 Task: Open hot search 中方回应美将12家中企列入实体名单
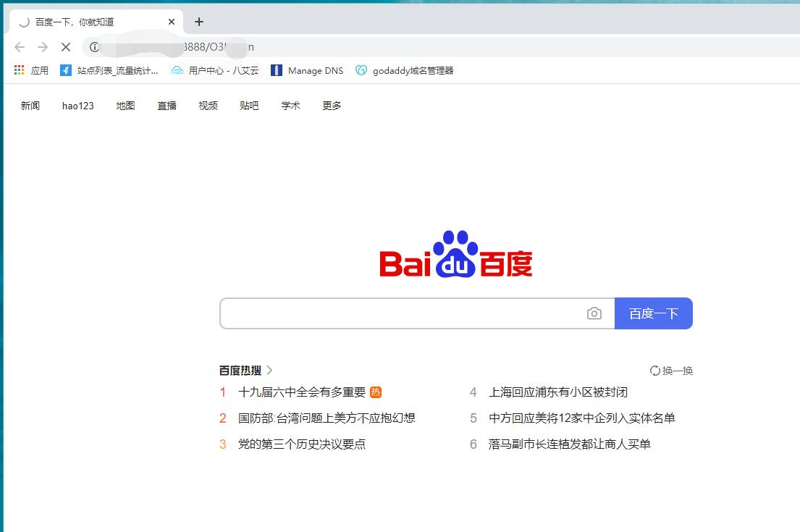pyautogui.click(x=582, y=418)
